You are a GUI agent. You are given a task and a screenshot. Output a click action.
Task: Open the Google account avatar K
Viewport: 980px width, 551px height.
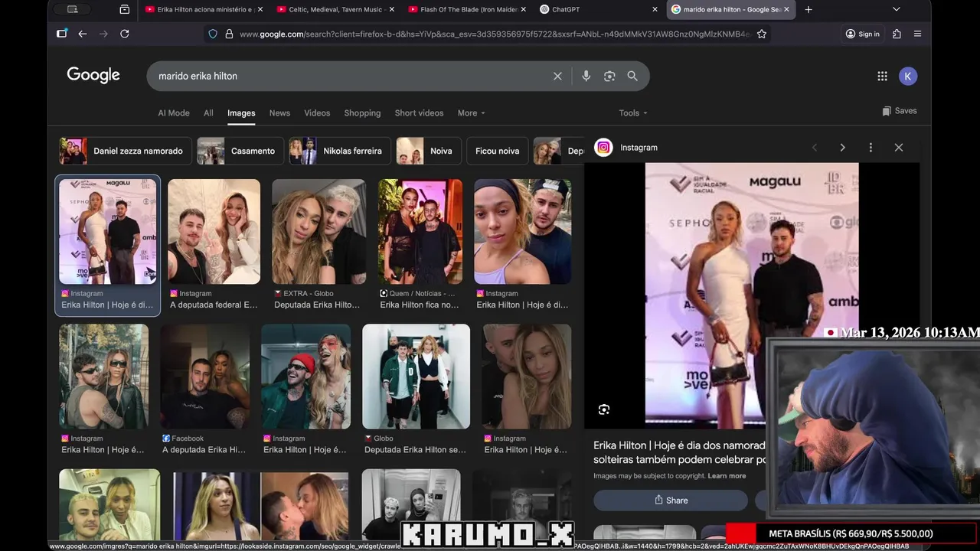click(908, 76)
